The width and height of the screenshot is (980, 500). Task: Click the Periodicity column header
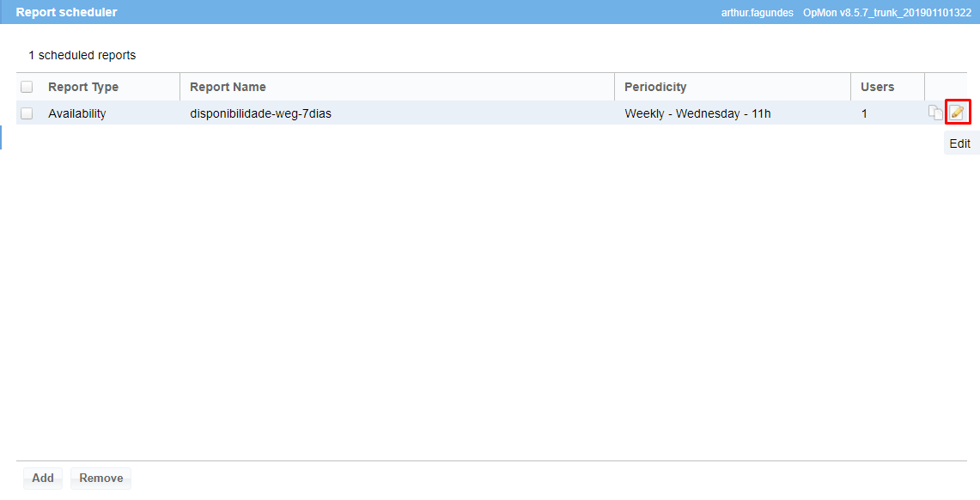point(655,87)
